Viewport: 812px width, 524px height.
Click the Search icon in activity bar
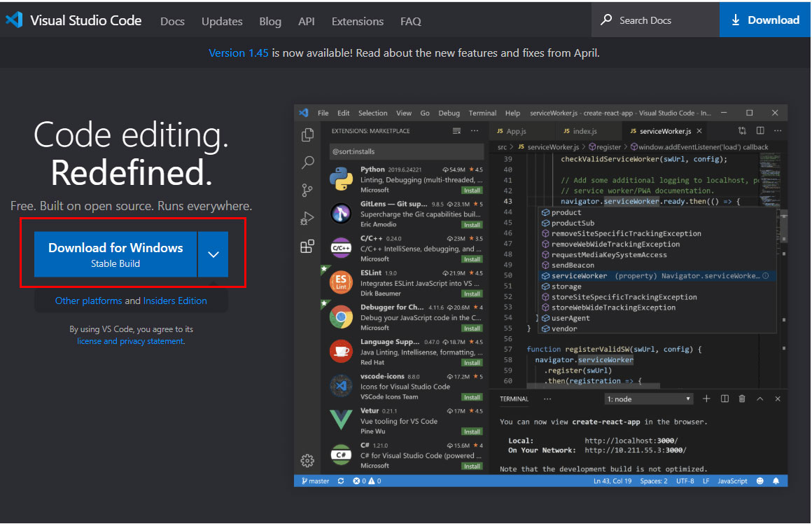[x=307, y=163]
